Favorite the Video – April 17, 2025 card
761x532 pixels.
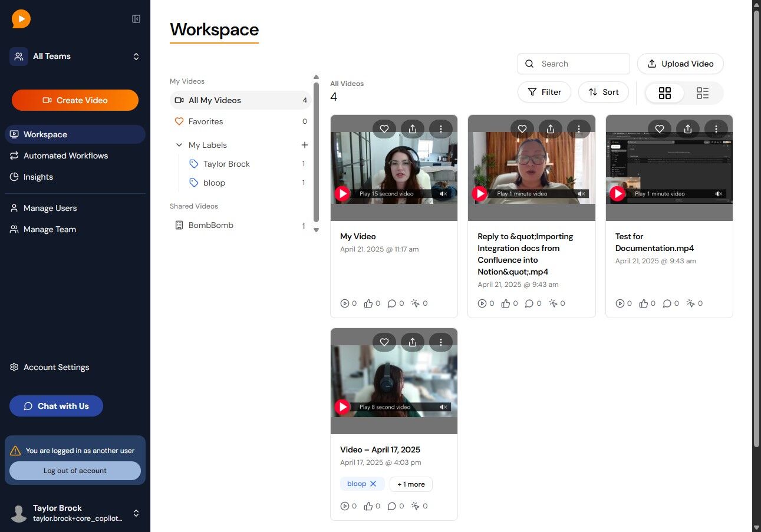tap(384, 342)
